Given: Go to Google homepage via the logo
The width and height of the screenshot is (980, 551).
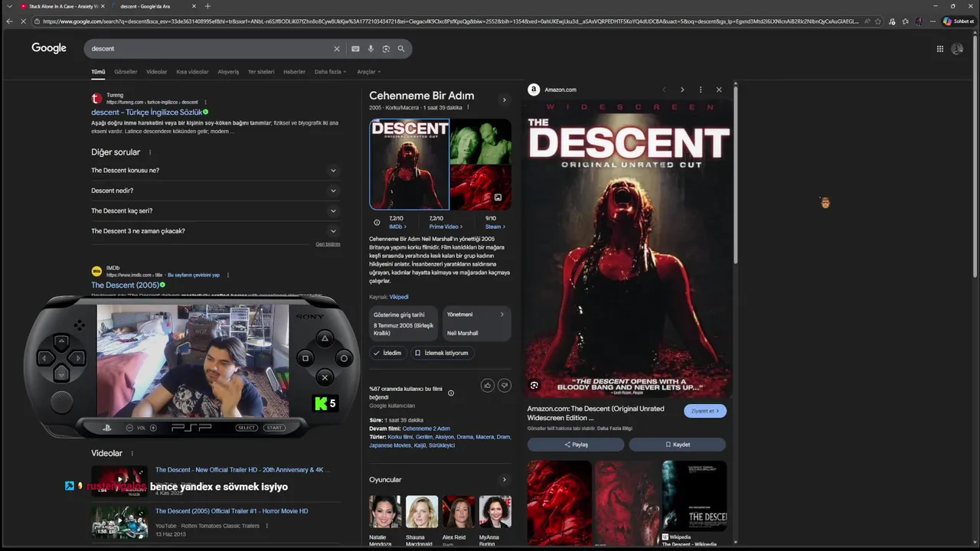Looking at the screenshot, I should tap(49, 48).
